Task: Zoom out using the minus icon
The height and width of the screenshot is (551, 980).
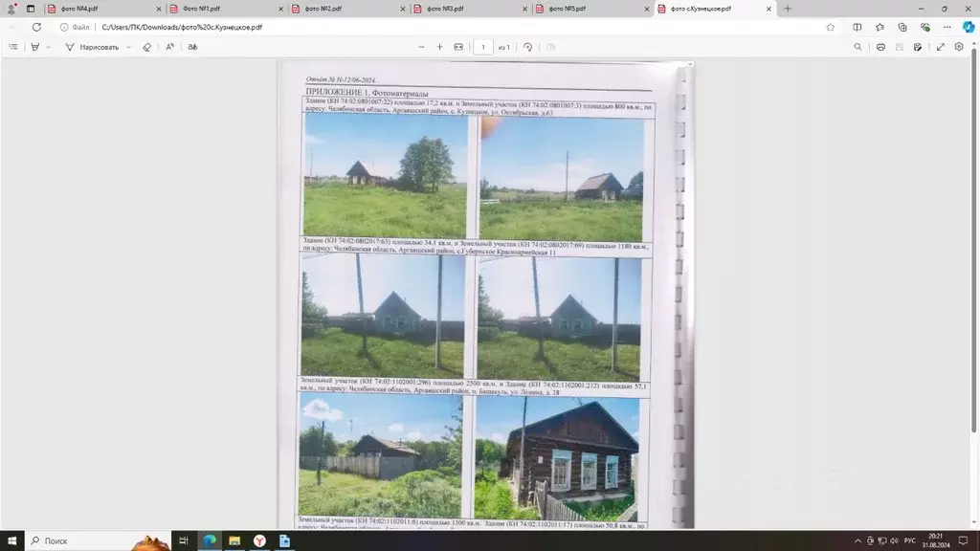Action: click(x=421, y=47)
